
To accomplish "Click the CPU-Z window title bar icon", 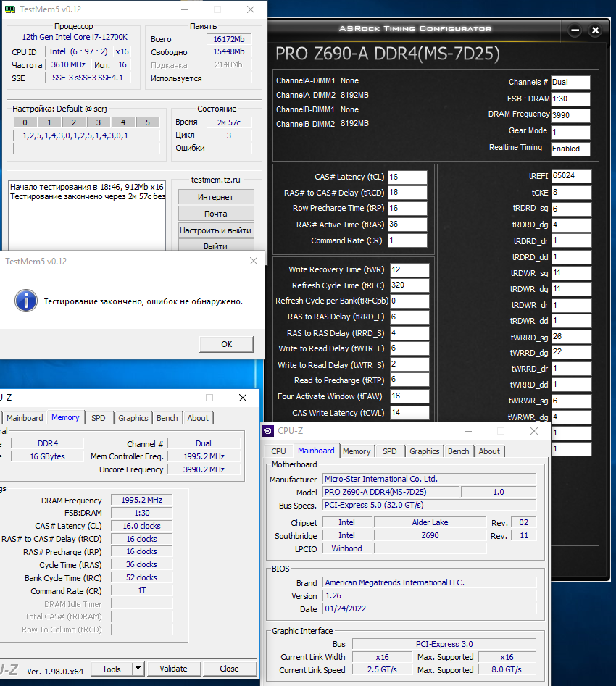I will pos(268,431).
